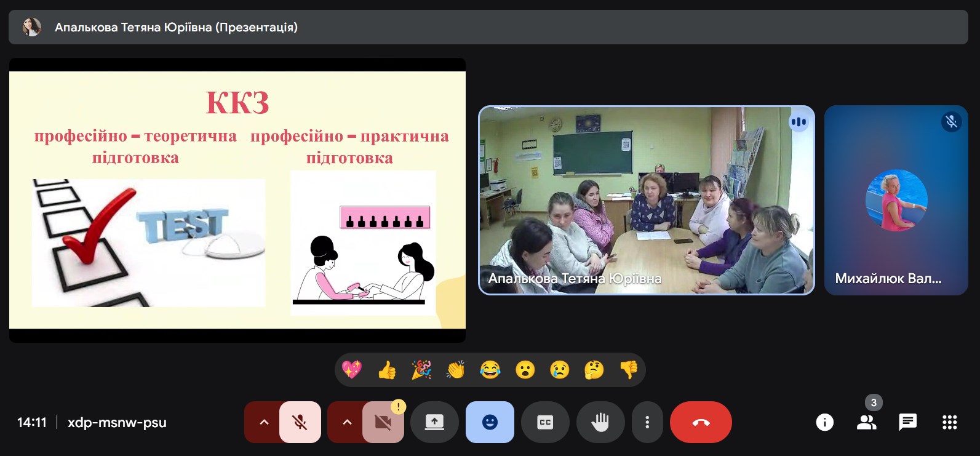Send the party popper reaction
Image resolution: width=980 pixels, height=456 pixels.
click(421, 370)
